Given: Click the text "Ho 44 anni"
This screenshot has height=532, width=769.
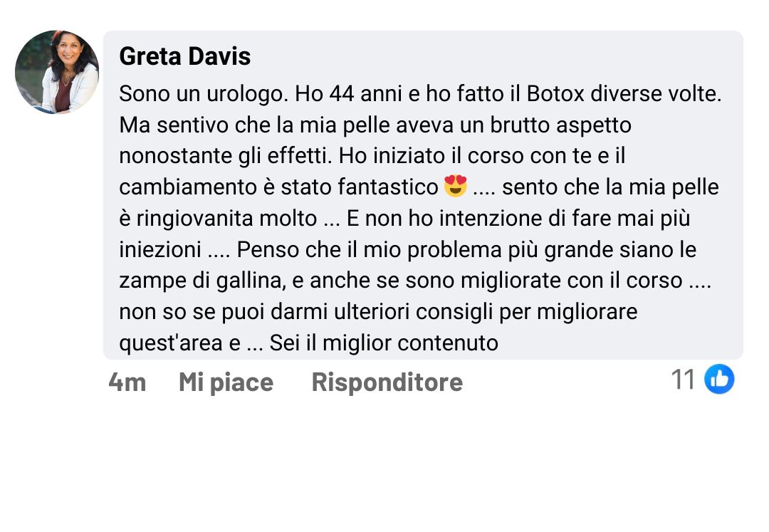Looking at the screenshot, I should [x=340, y=94].
